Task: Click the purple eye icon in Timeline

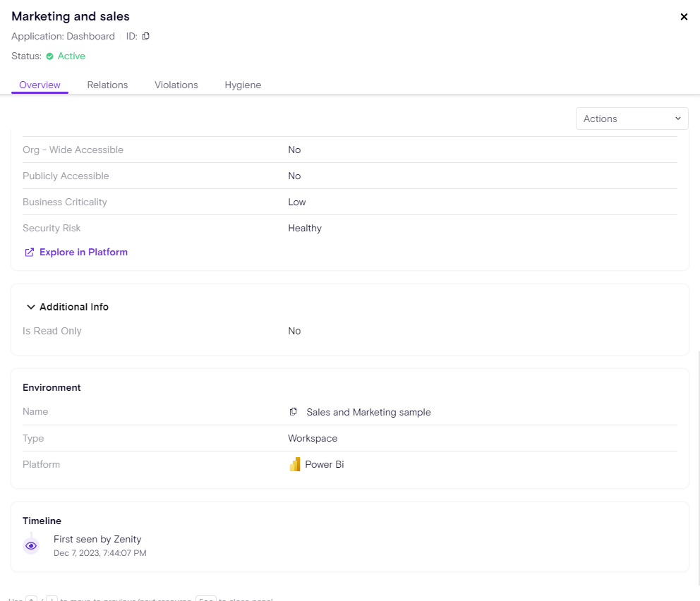Action: (31, 546)
